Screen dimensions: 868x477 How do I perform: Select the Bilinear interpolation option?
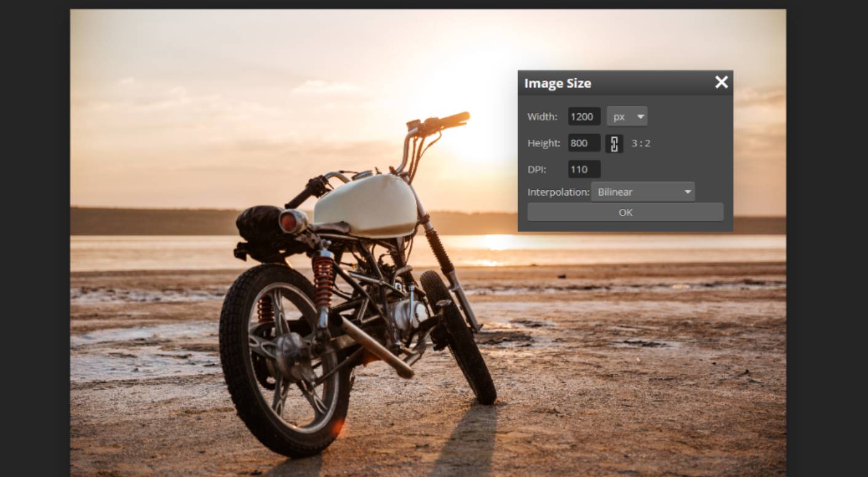pyautogui.click(x=643, y=191)
